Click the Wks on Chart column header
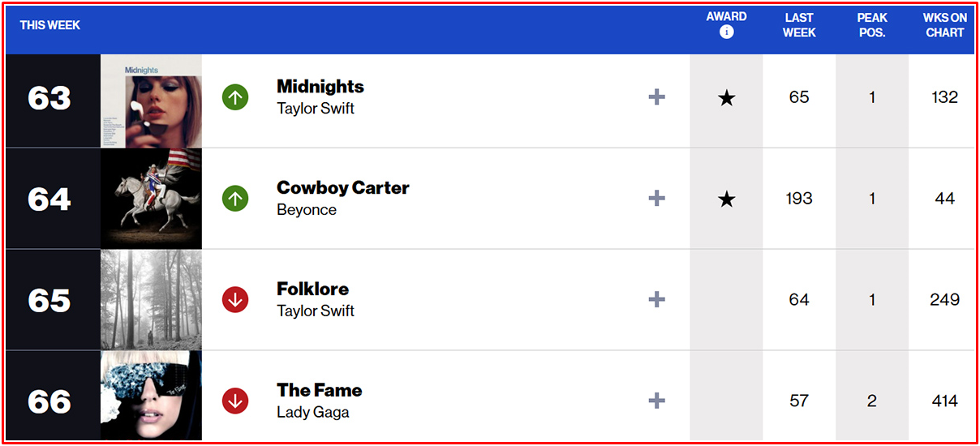 pos(944,25)
